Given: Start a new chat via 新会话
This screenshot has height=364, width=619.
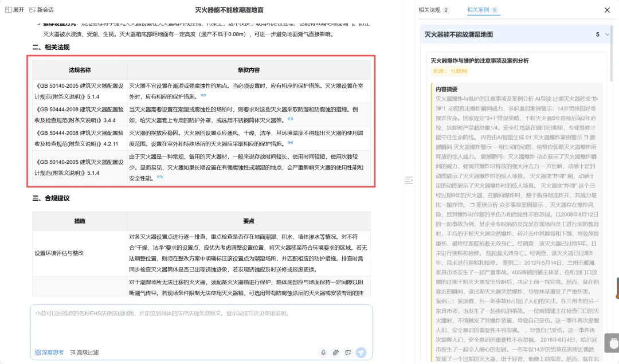Looking at the screenshot, I should tap(41, 10).
